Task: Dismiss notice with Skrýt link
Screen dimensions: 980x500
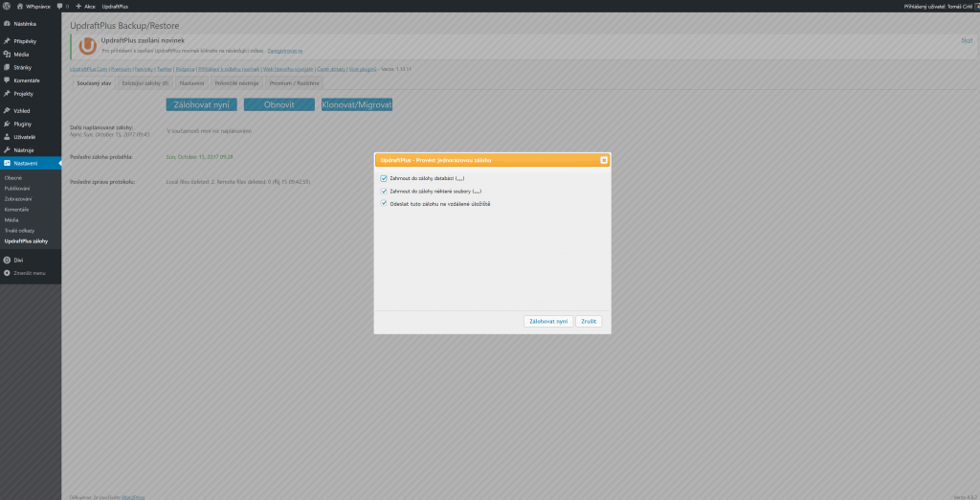Action: click(967, 40)
